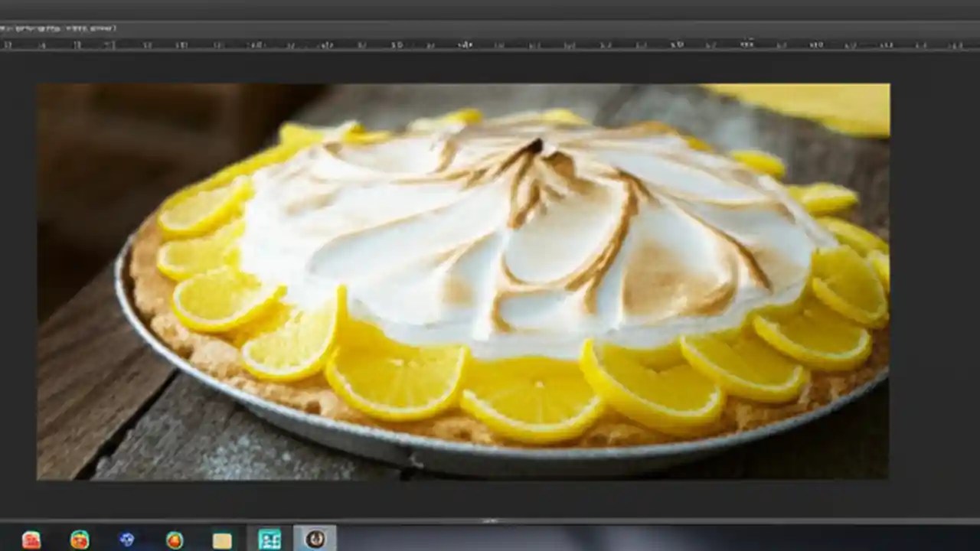980x551 pixels.
Task: Click the teal ID-badge app icon
Action: [269, 540]
